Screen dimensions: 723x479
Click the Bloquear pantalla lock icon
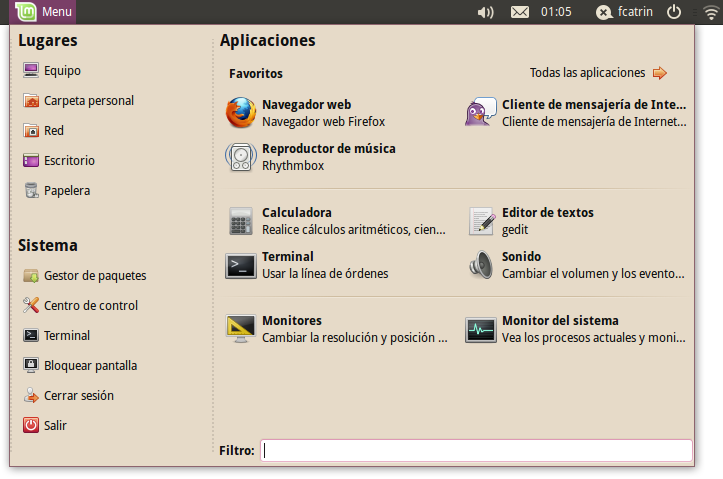click(x=31, y=365)
